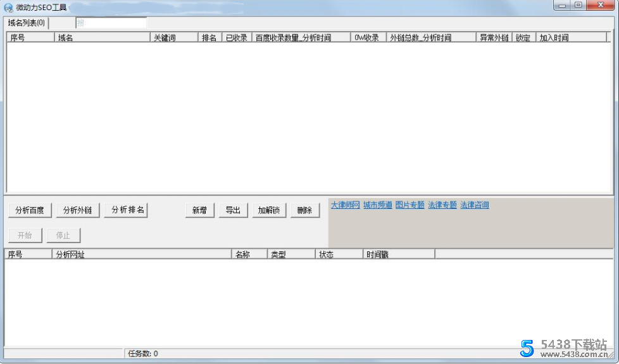Click the 名称 column header in task list

click(249, 254)
